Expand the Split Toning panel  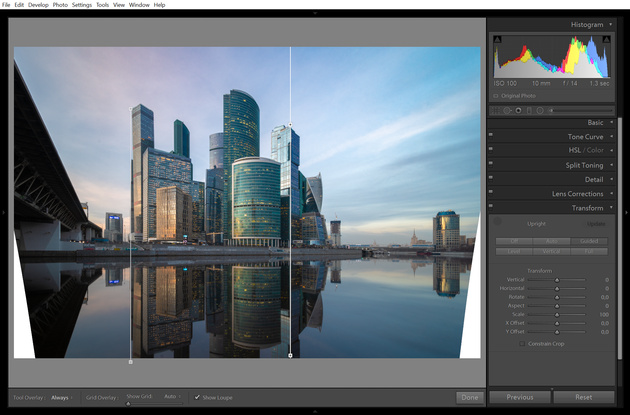(x=612, y=165)
